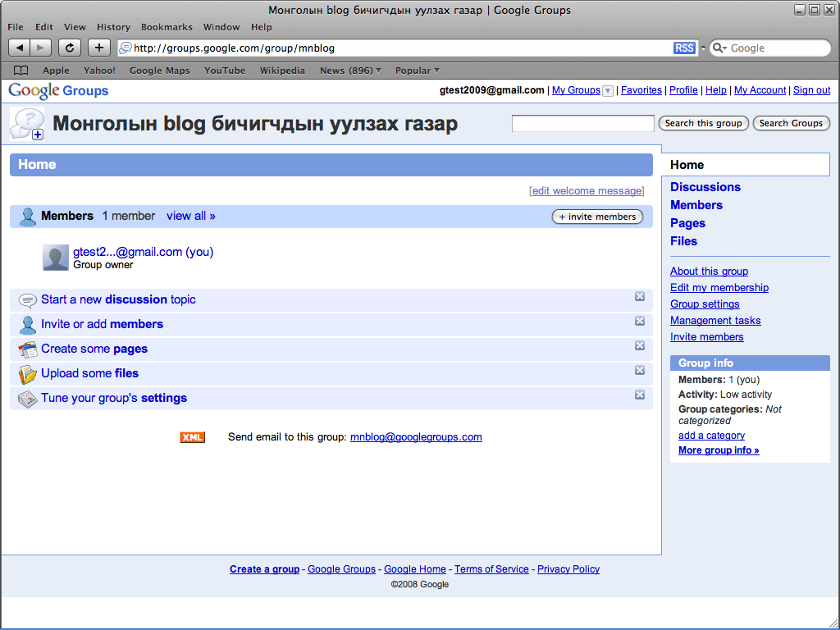Open the RSS feed badge in the address bar
The height and width of the screenshot is (630, 840).
[684, 48]
